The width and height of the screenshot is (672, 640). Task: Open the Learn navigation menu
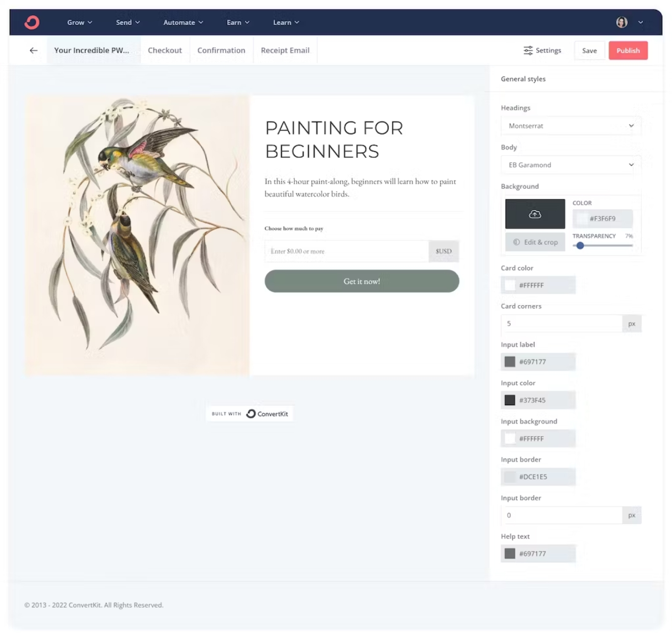286,23
